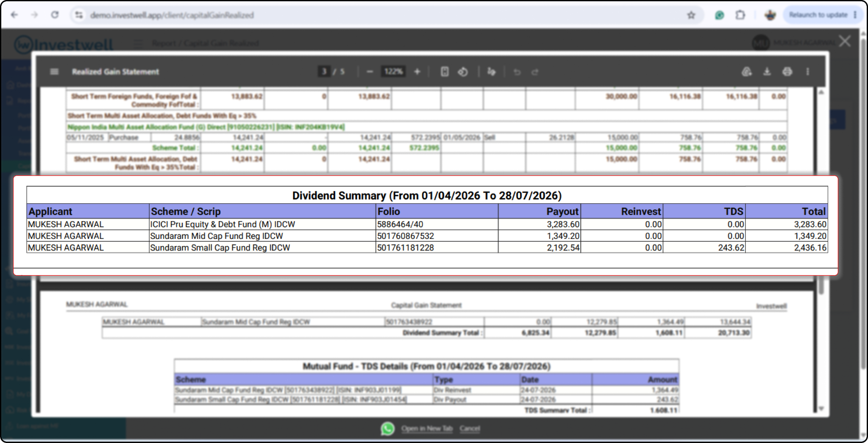
Task: Print the Realized Gain Statement
Action: tap(787, 72)
